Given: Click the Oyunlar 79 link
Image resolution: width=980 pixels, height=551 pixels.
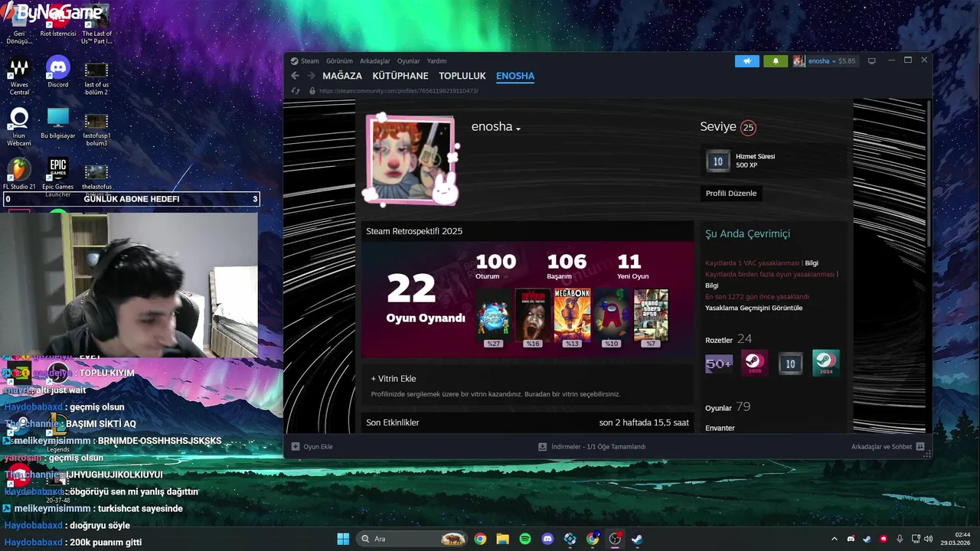Looking at the screenshot, I should pos(727,407).
